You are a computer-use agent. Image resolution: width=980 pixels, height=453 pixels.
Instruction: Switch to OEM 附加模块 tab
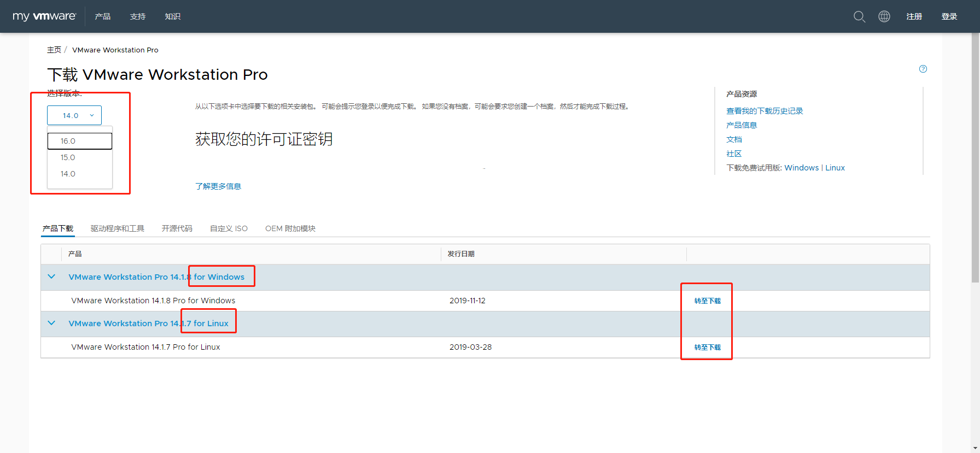[290, 228]
